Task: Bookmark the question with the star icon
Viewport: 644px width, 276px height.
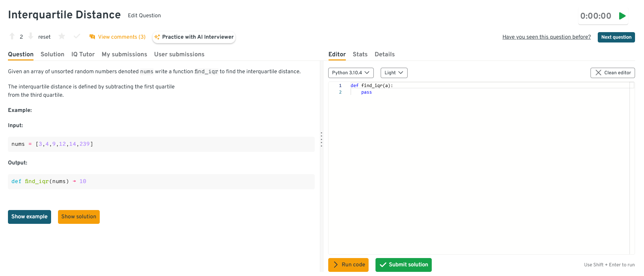Action: click(62, 36)
